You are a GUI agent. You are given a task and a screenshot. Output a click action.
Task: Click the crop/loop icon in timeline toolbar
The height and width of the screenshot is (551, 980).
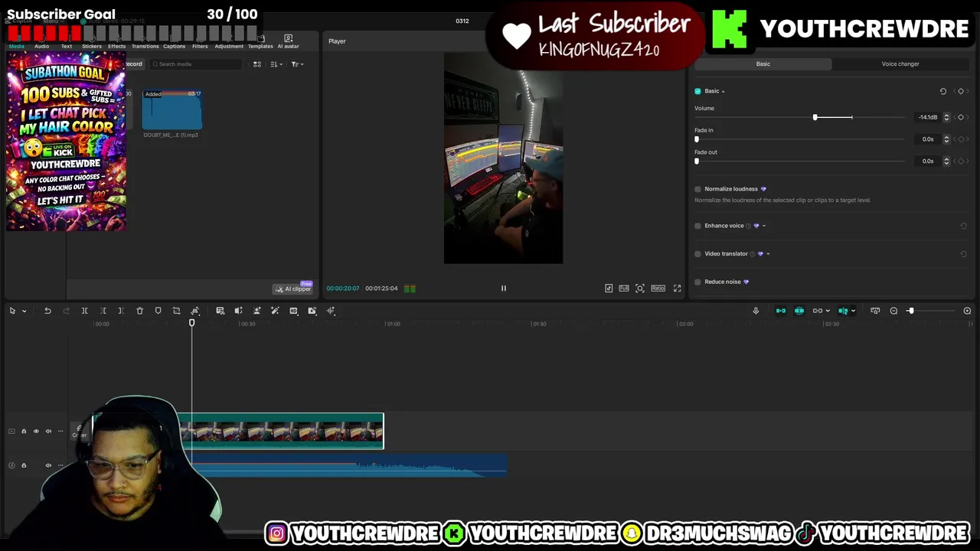click(x=176, y=311)
